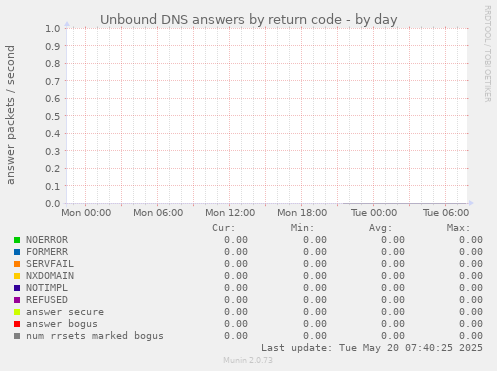497x371 pixels.
Task: Select the answer secure legend label
Action: [65, 312]
